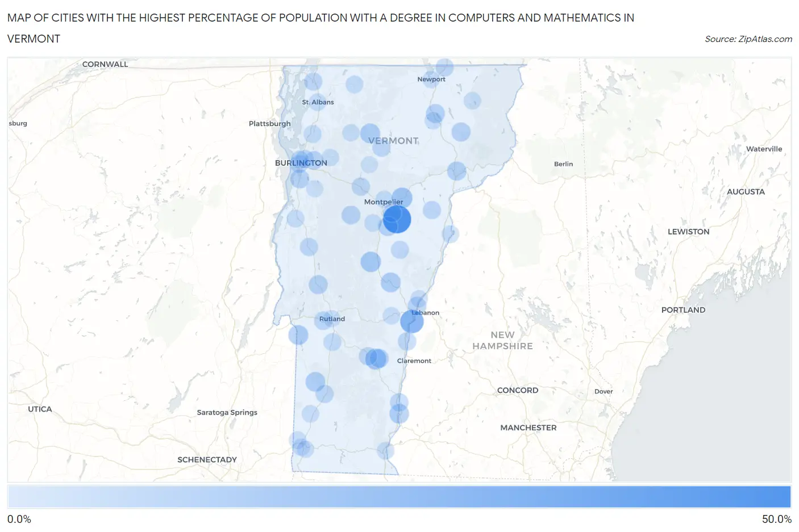The height and width of the screenshot is (532, 799).
Task: Click the 50.0% legend value
Action: 777,520
